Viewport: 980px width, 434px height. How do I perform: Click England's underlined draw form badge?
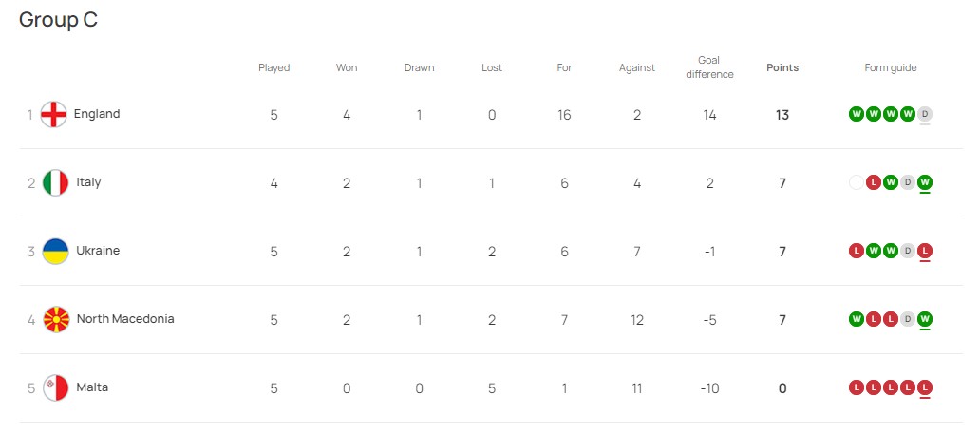coord(925,115)
